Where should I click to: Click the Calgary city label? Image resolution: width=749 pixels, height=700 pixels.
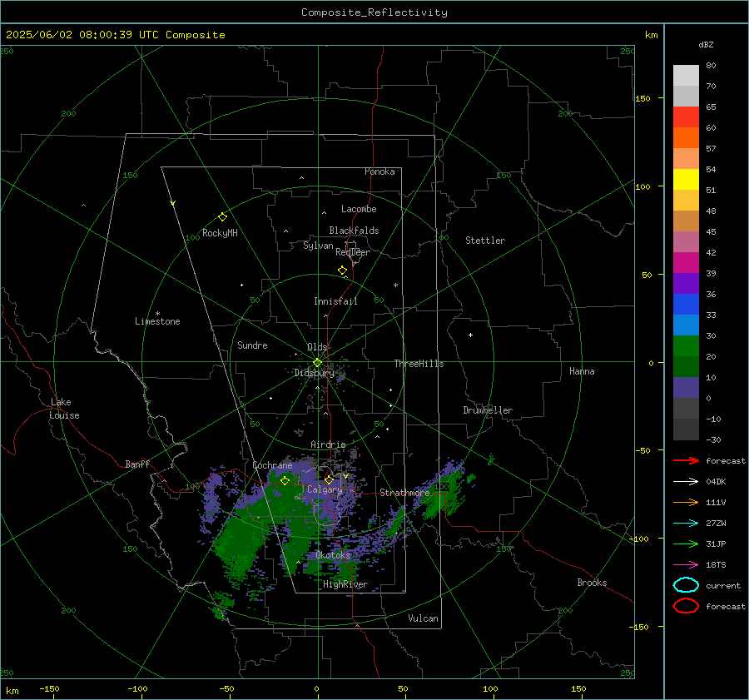(325, 489)
